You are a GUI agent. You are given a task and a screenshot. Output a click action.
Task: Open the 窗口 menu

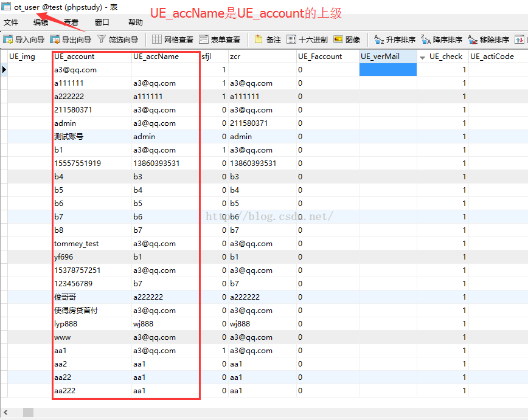click(x=102, y=22)
